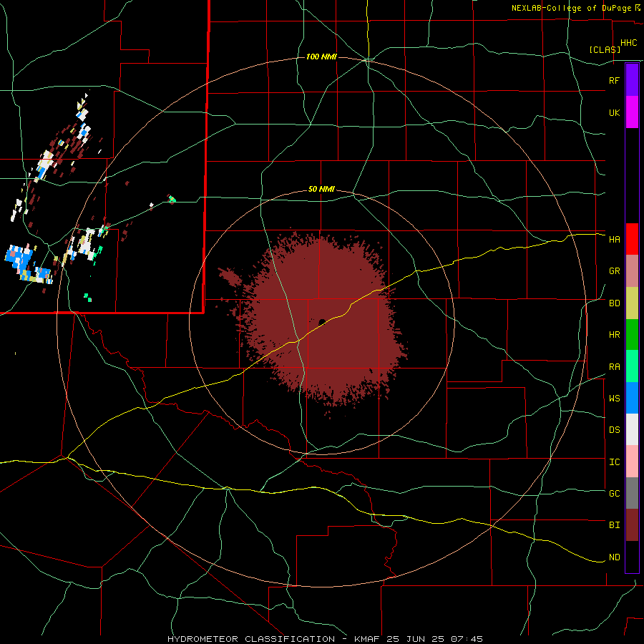The image size is (644, 644).
Task: Click the HA legend label
Action: pyautogui.click(x=614, y=239)
